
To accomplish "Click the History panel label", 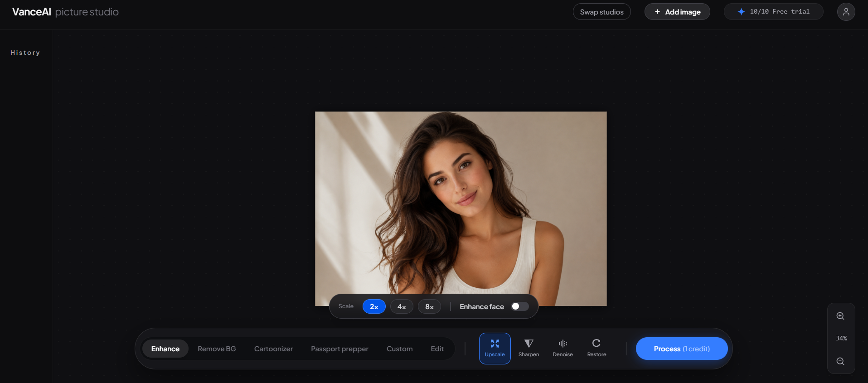I will [x=25, y=53].
